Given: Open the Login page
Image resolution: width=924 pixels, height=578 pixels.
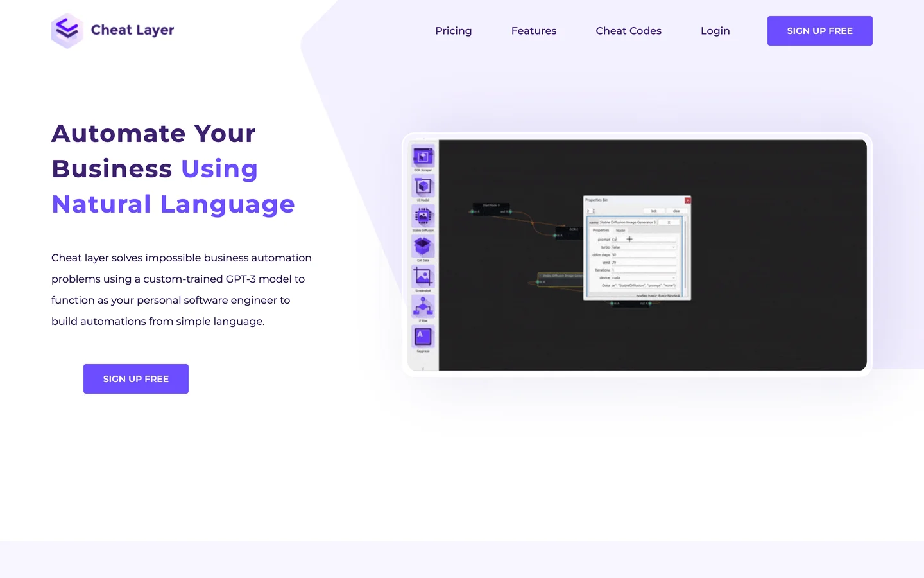Looking at the screenshot, I should (x=715, y=31).
